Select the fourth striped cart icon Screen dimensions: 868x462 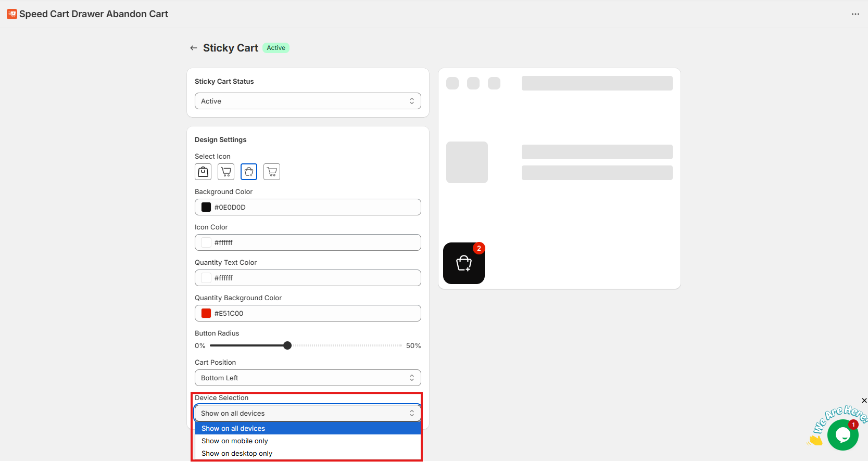point(272,172)
